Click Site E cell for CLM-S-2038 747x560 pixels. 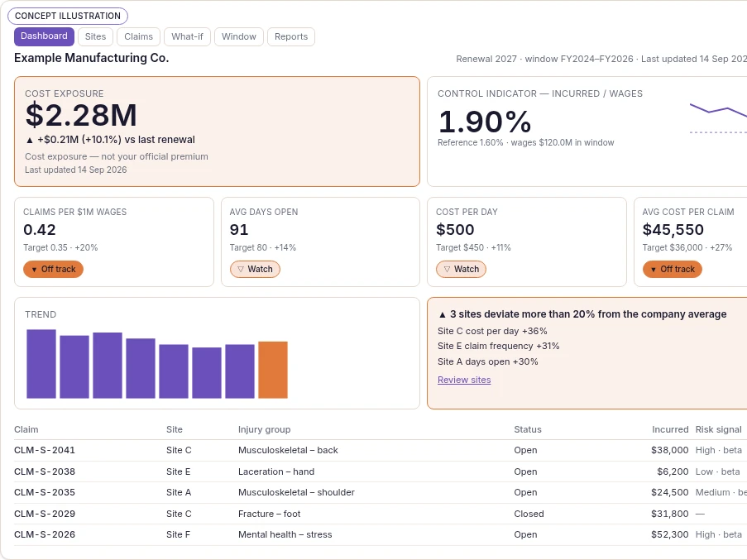(x=178, y=471)
